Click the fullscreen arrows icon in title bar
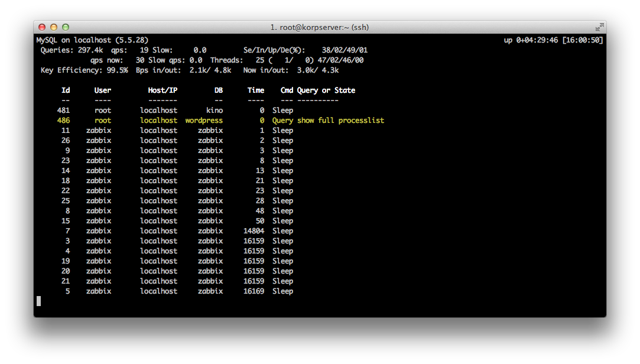 point(600,27)
